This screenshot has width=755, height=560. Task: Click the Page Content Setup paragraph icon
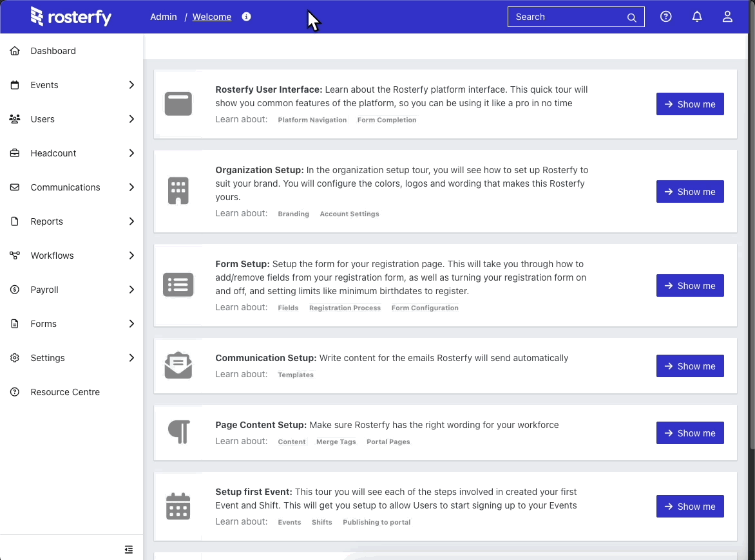coord(179,432)
